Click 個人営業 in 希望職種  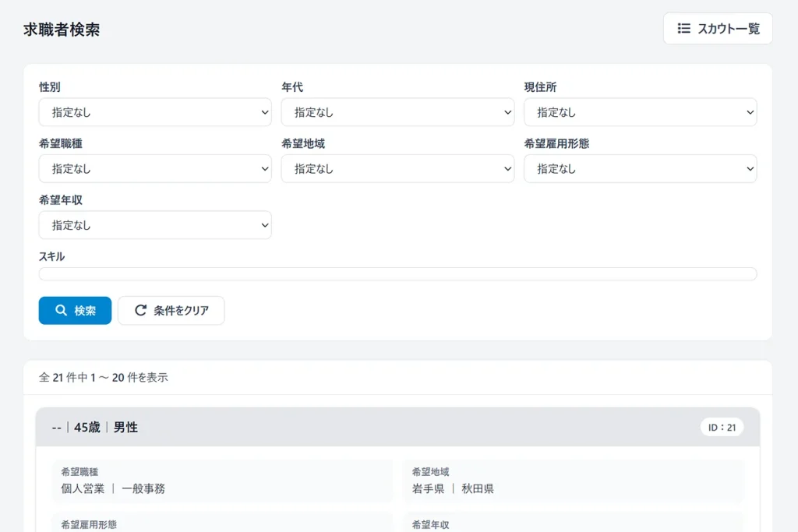[x=83, y=488]
